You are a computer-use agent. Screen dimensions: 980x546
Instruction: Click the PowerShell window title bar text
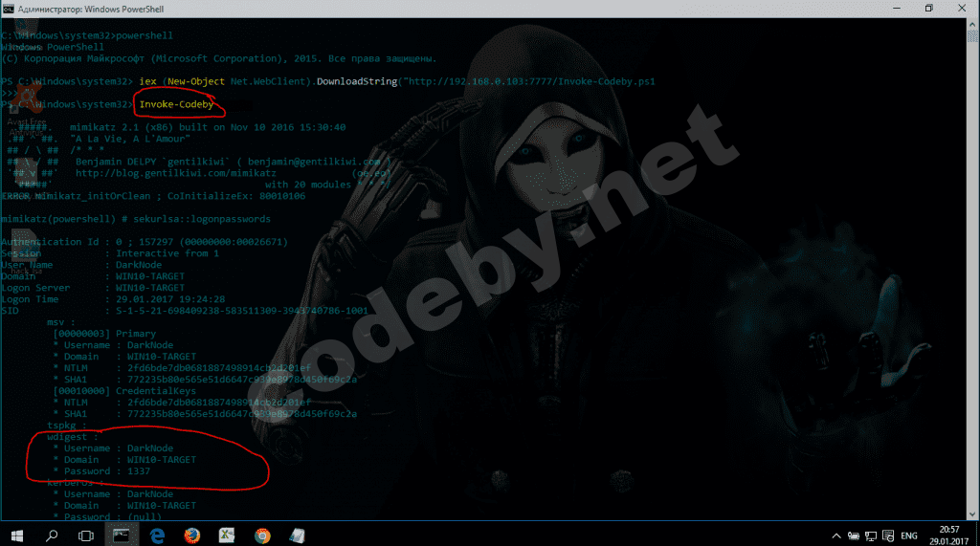coord(91,9)
